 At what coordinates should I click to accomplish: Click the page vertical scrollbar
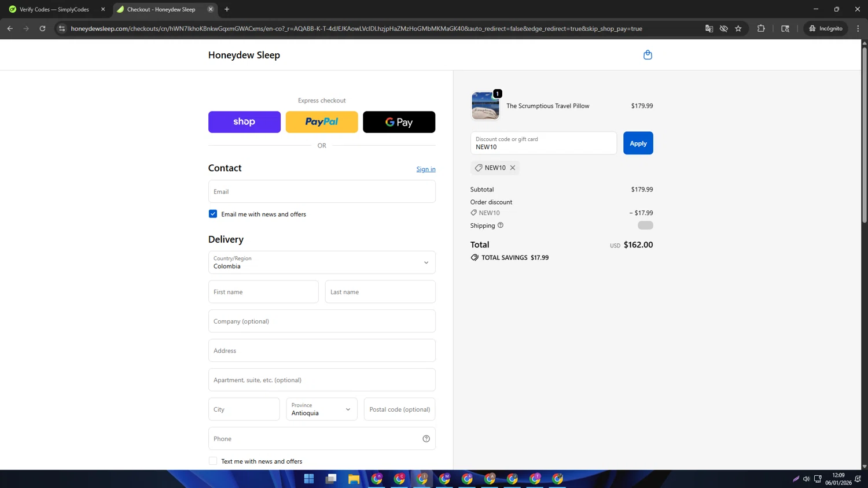coord(865,134)
